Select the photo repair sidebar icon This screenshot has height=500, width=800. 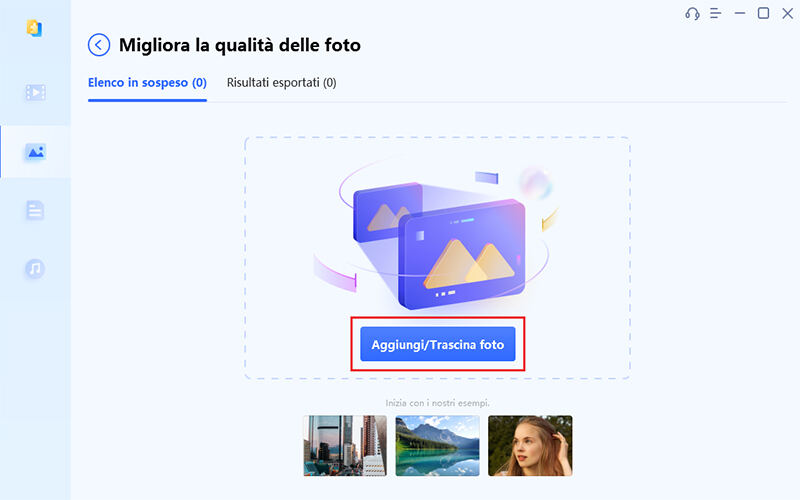click(x=35, y=152)
